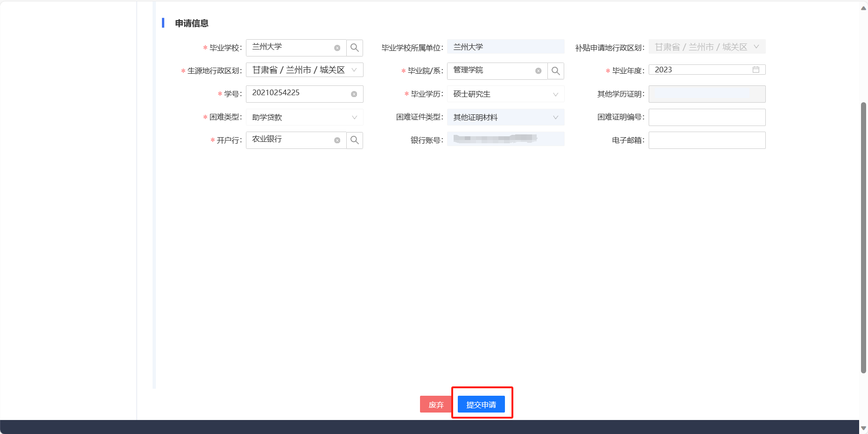Image resolution: width=868 pixels, height=434 pixels.
Task: Open the calendar icon in 毕业年度 field
Action: (756, 70)
